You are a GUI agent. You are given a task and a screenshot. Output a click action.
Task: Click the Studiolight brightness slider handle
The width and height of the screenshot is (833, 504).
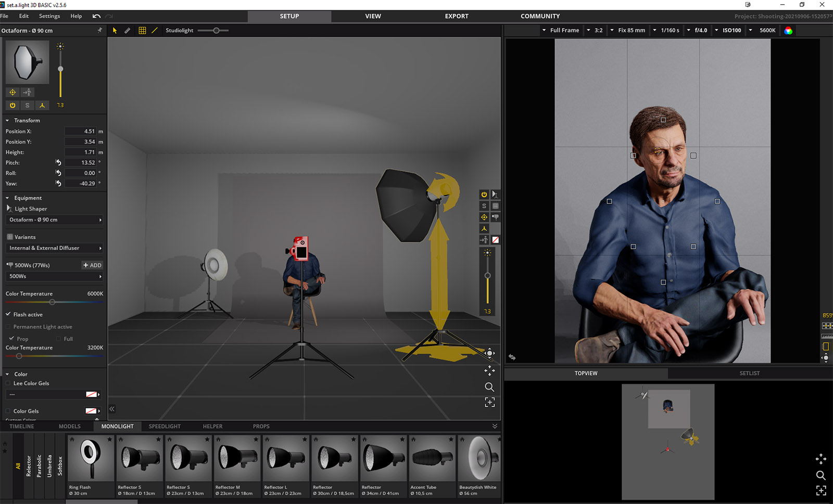pos(216,30)
